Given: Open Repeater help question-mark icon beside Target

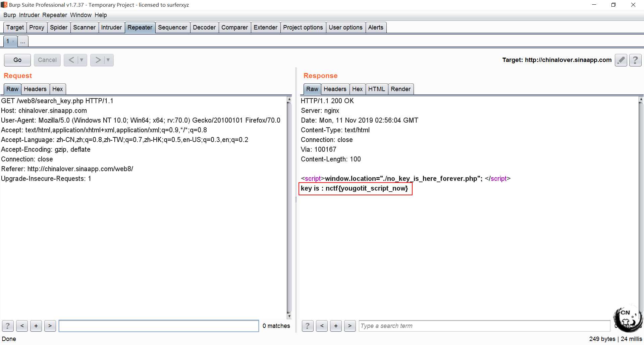Looking at the screenshot, I should tap(635, 60).
